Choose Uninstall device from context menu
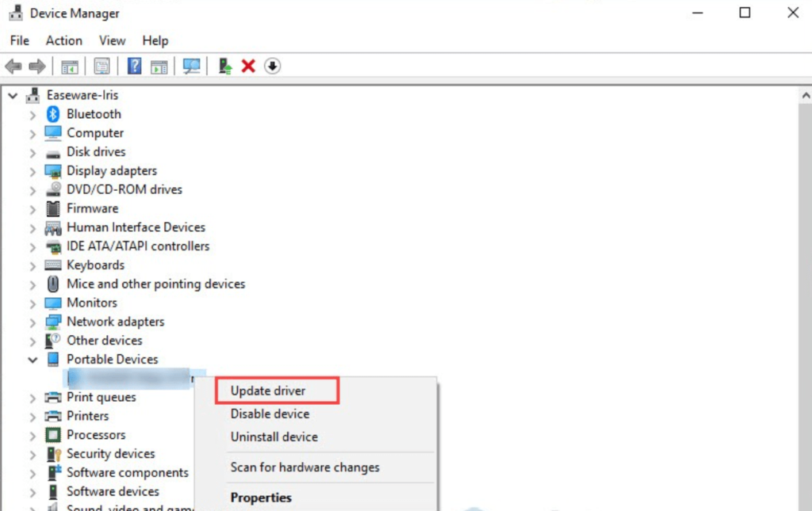 [274, 437]
